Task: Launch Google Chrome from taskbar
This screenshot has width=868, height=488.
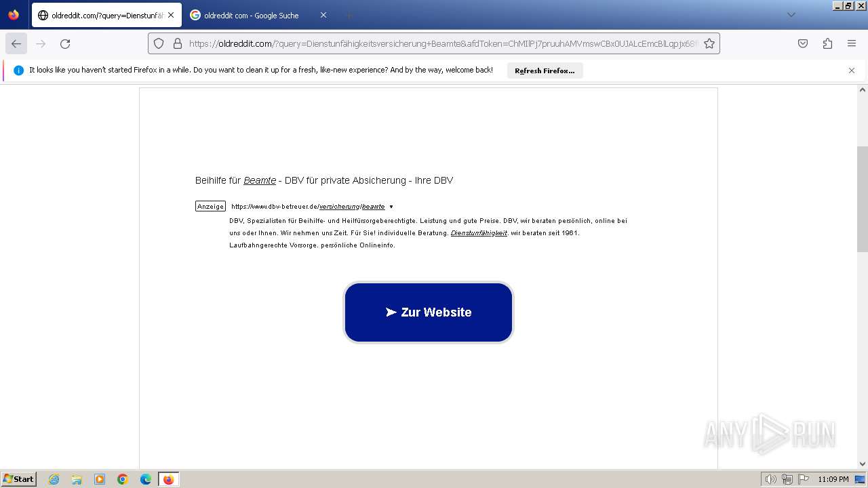Action: pyautogui.click(x=123, y=479)
